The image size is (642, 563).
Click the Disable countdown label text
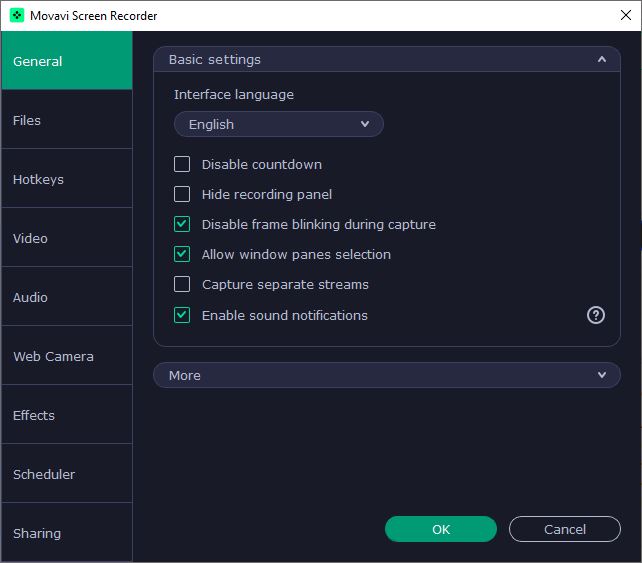click(x=262, y=165)
